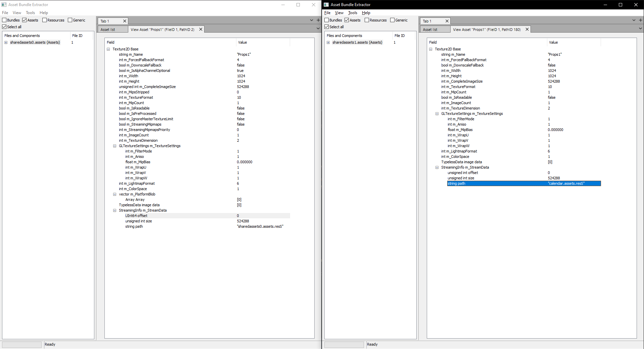
Task: Click the Value column header in left window
Action: (263, 42)
